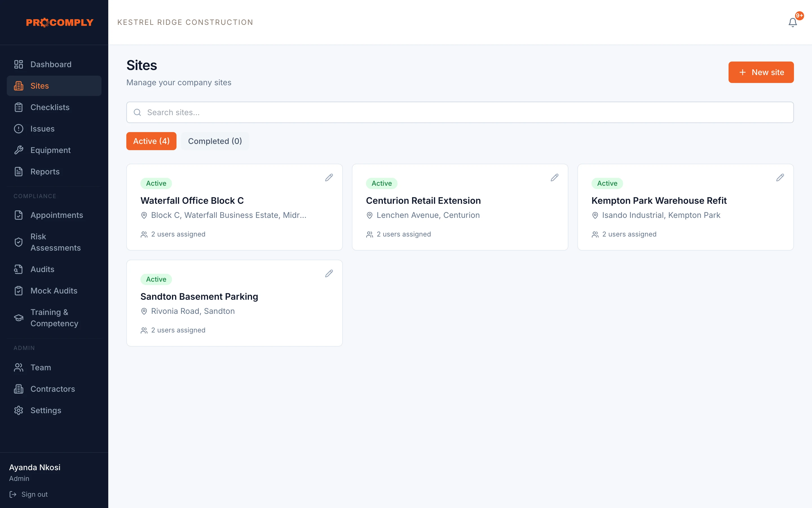812x508 pixels.
Task: Click the Risk Assessments shield icon
Action: tap(18, 242)
